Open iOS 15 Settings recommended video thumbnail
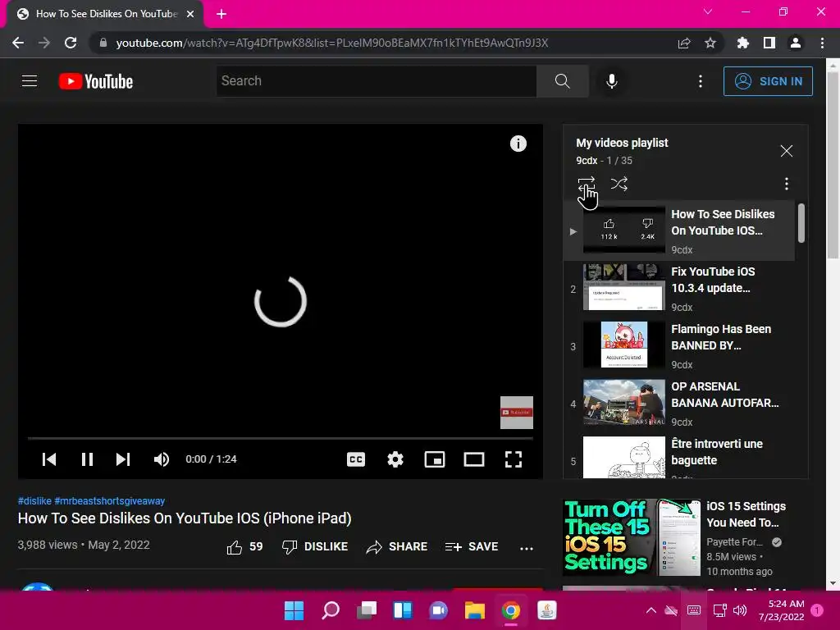Viewport: 840px width, 630px height. pyautogui.click(x=632, y=537)
